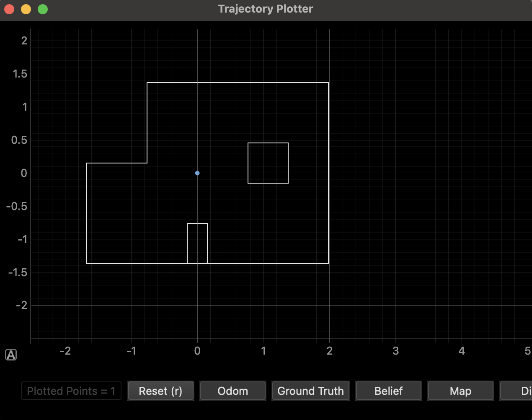Toggle the Odom trajectory button
Screen dimensions: 532x420
click(x=233, y=391)
